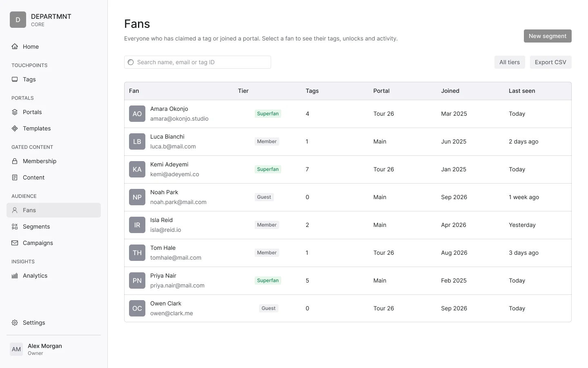Image resolution: width=588 pixels, height=368 pixels.
Task: Click the PN avatar for Priya Nair
Action: click(137, 280)
